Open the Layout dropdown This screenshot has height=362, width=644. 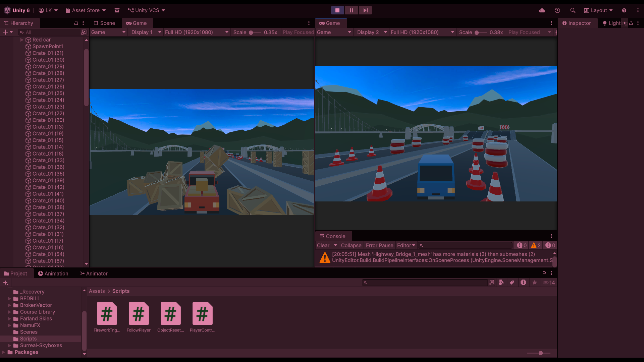598,10
